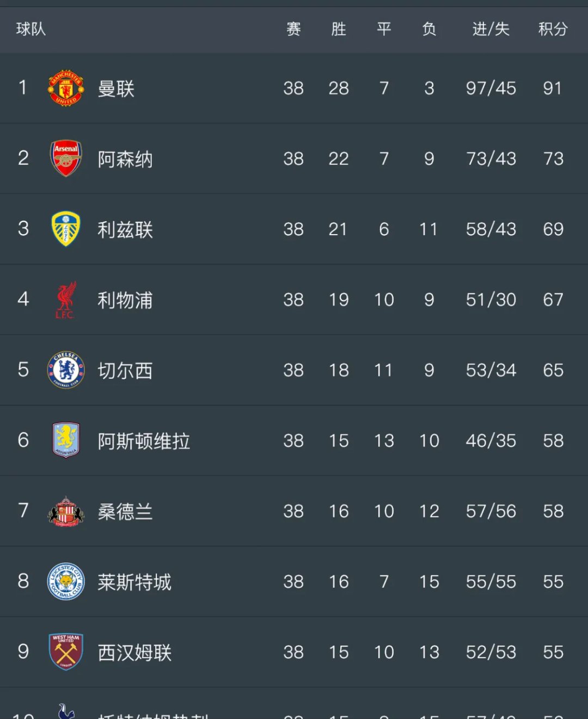Click the 胜 column header
Image resolution: width=588 pixels, height=719 pixels.
[x=339, y=29]
